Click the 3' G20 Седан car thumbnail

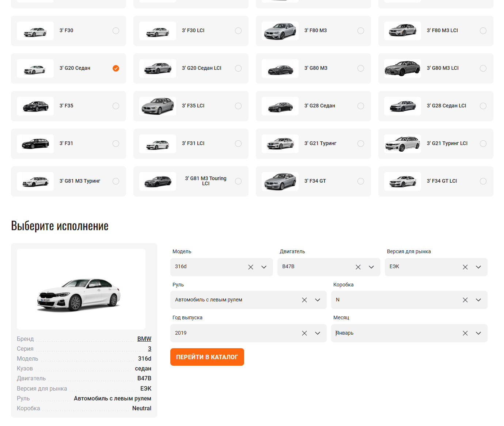[35, 68]
